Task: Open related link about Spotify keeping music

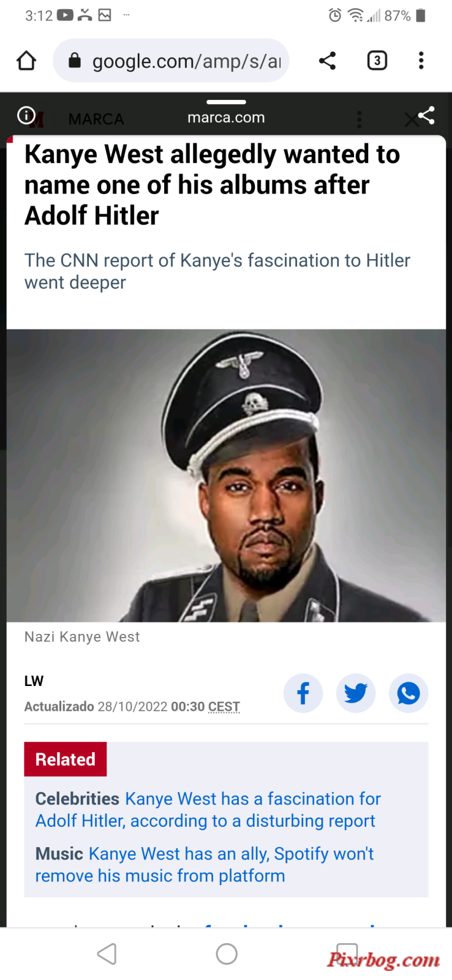Action: (205, 865)
